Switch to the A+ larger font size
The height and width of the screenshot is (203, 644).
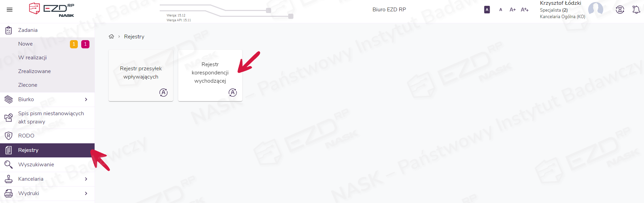coord(513,10)
